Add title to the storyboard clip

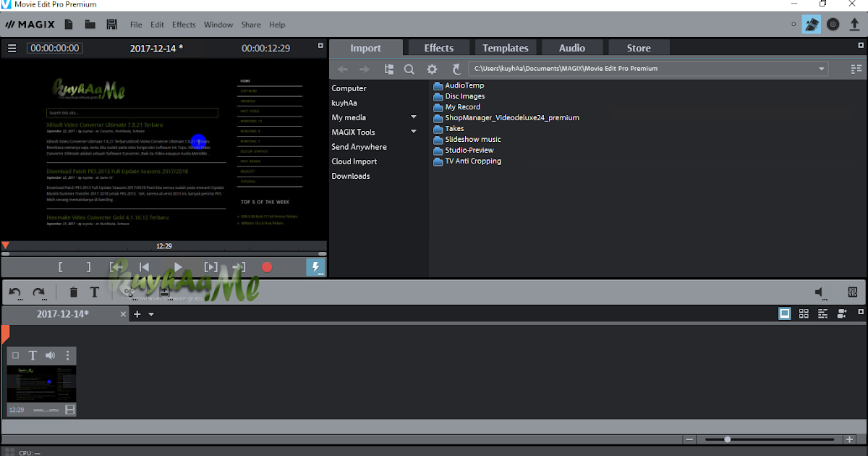pyautogui.click(x=33, y=355)
